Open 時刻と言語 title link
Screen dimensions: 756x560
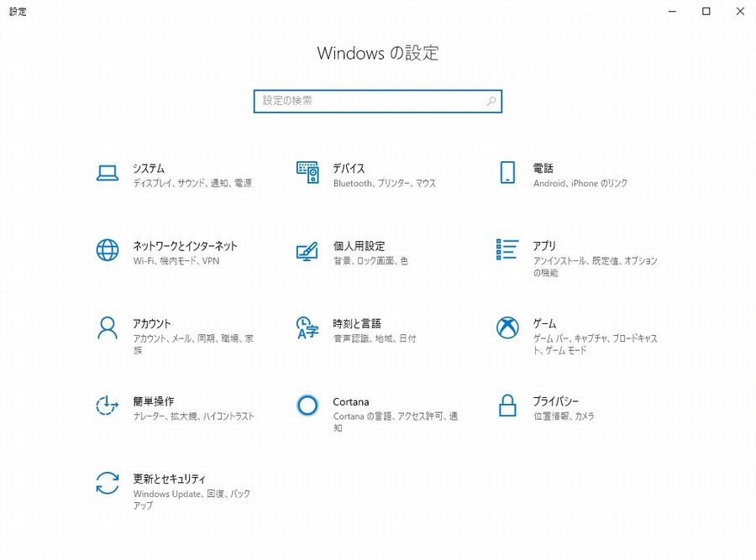(357, 323)
